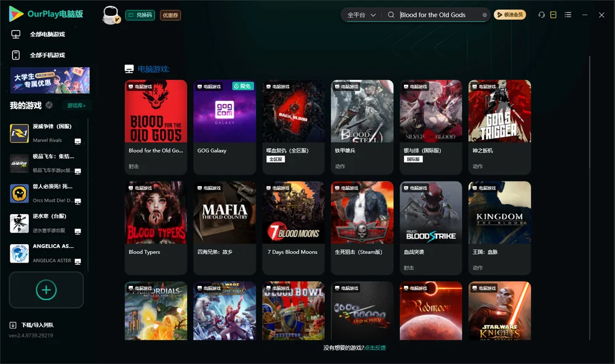Click the PC icon on 极品飞车 row
The height and width of the screenshot is (364, 615).
point(77,172)
